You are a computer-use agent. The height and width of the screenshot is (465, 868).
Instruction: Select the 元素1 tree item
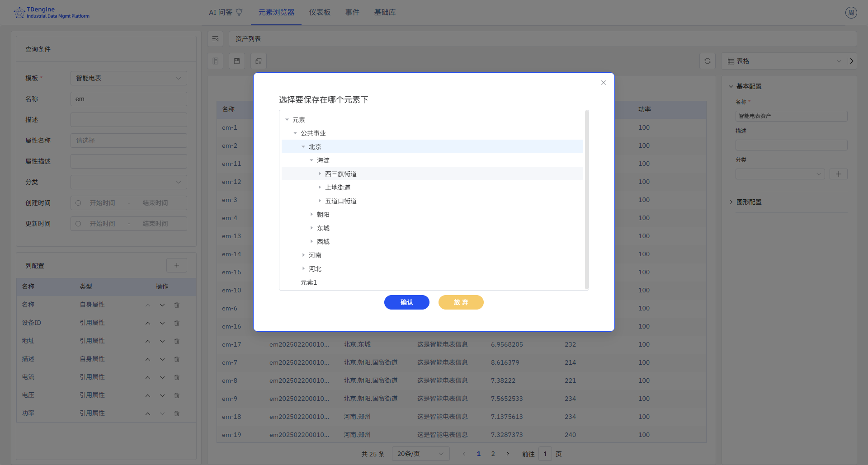pos(309,282)
